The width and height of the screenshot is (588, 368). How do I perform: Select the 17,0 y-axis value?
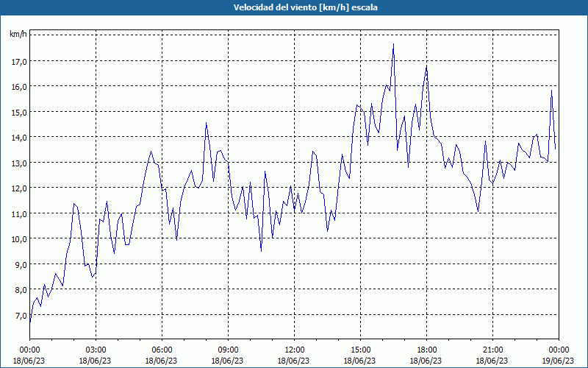(x=19, y=62)
